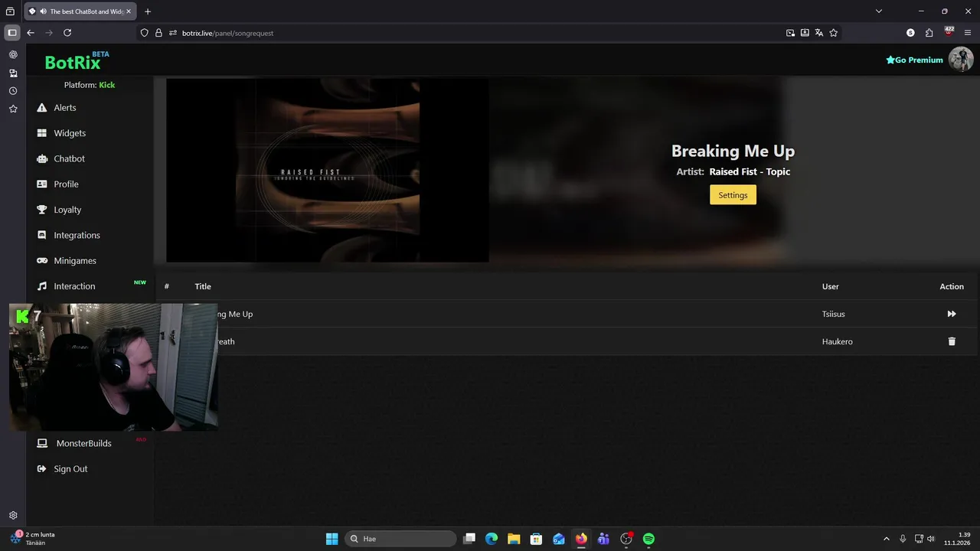The width and height of the screenshot is (980, 551).
Task: Open picture-in-picture icon in address bar
Action: pyautogui.click(x=790, y=33)
